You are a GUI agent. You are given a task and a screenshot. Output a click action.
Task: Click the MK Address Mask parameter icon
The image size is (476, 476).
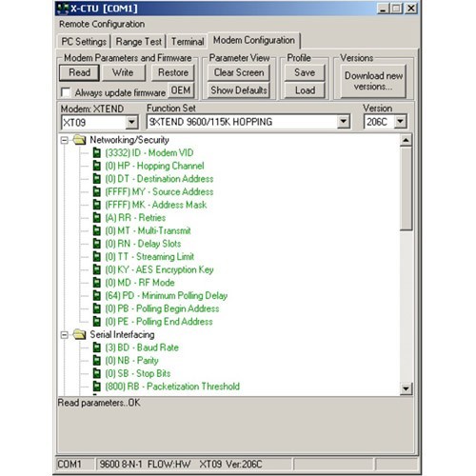pos(97,205)
